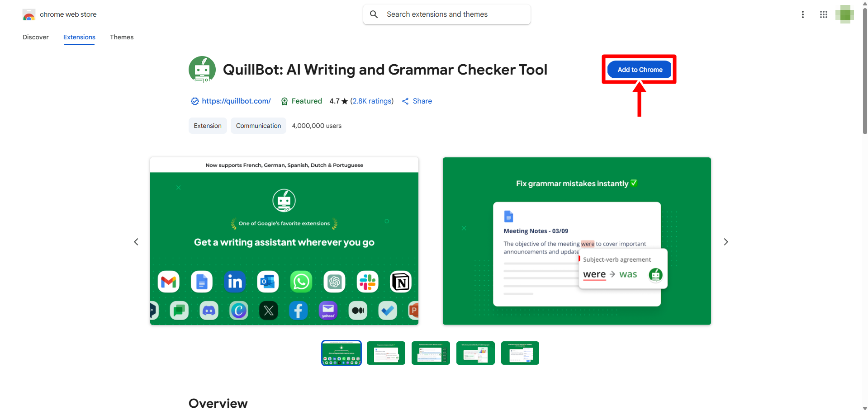Select the Communication category chip
This screenshot has width=868, height=410.
(x=258, y=126)
